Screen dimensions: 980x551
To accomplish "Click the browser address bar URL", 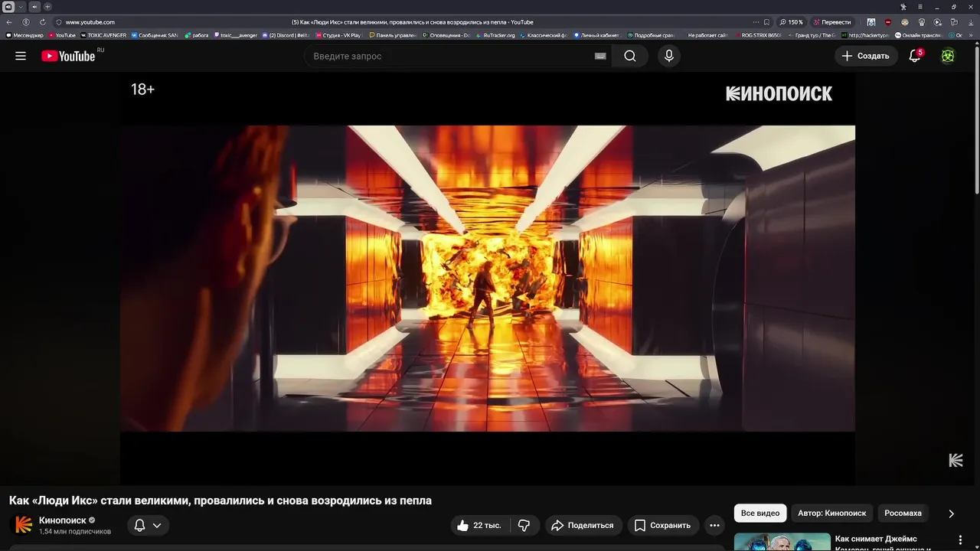I will pos(90,22).
